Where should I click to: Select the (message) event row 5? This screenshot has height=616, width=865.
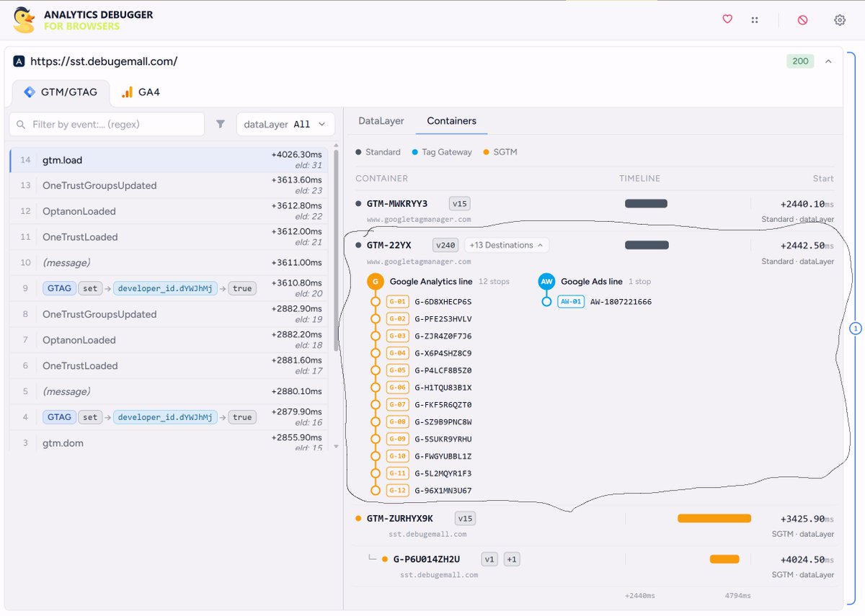click(x=169, y=391)
